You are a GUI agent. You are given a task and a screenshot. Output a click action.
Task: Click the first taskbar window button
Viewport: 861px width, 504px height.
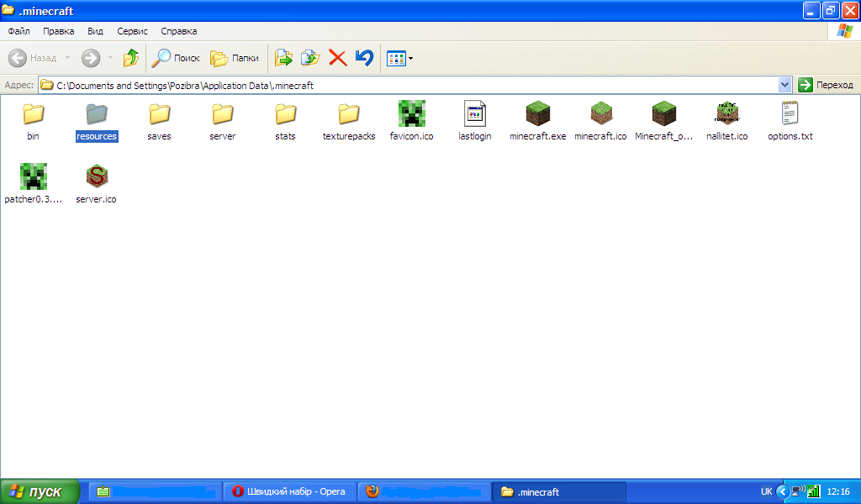156,491
